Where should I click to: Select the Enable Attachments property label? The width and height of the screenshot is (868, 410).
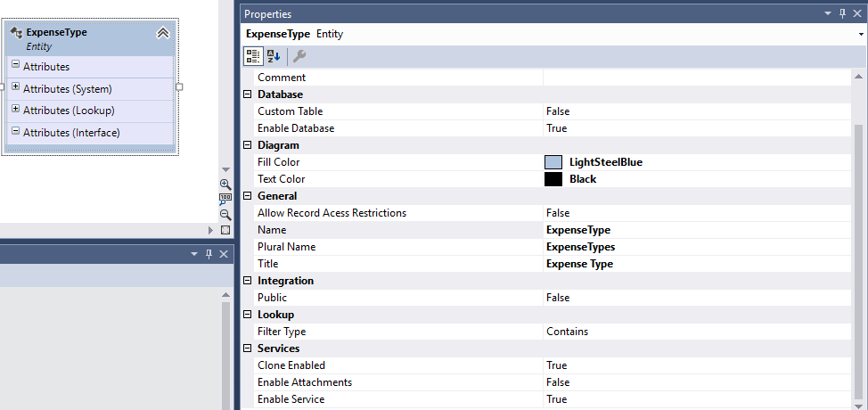coord(305,382)
